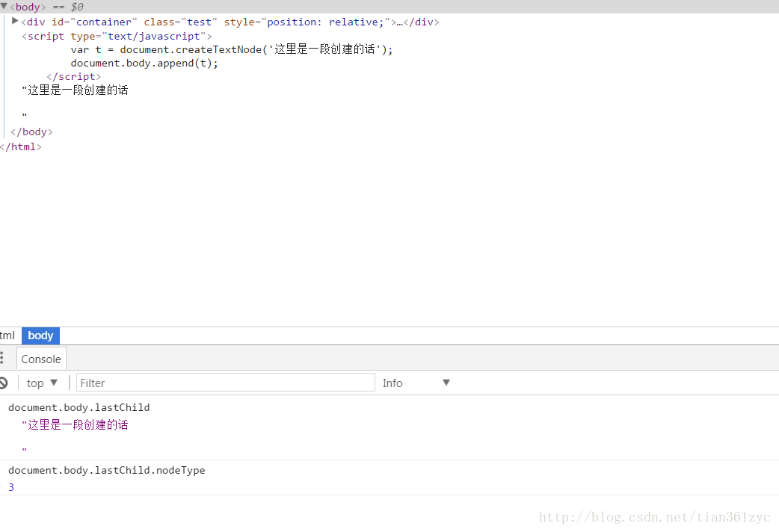This screenshot has width=779, height=532.
Task: Click the == $0 marker
Action: (68, 7)
